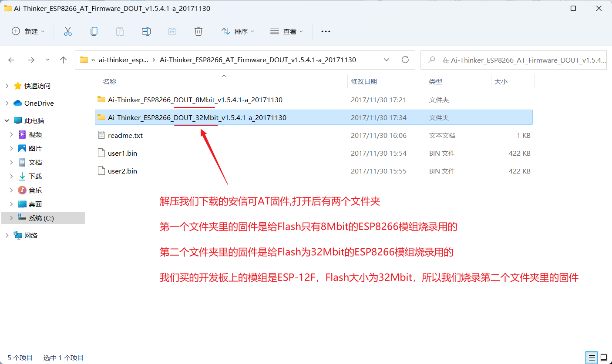Screen dimensions: 612x364
Task: Select 桌面 in navigation pane
Action: pos(35,204)
